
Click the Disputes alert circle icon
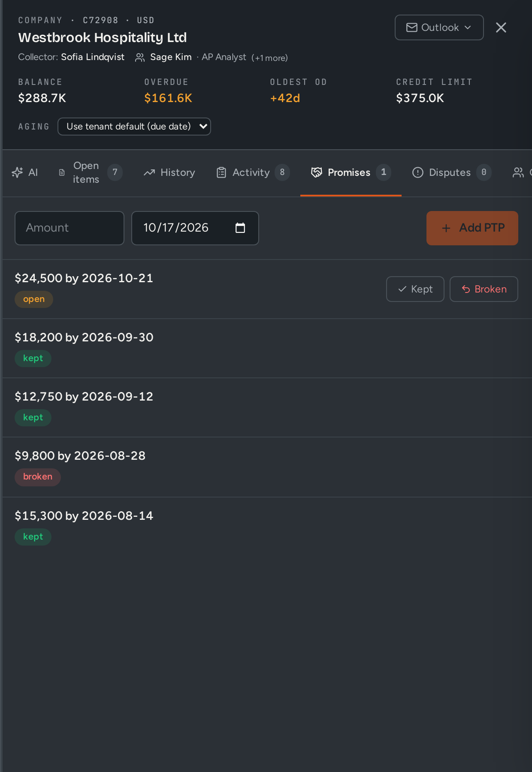pyautogui.click(x=417, y=172)
